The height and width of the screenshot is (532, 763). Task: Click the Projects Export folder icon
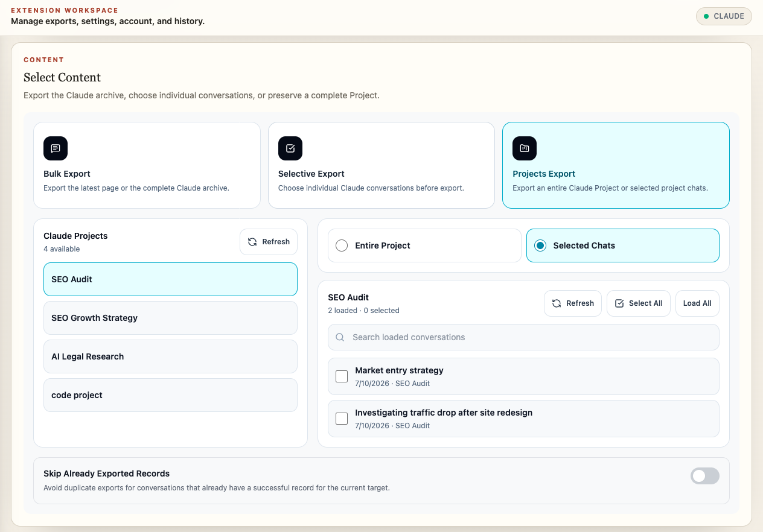point(525,148)
